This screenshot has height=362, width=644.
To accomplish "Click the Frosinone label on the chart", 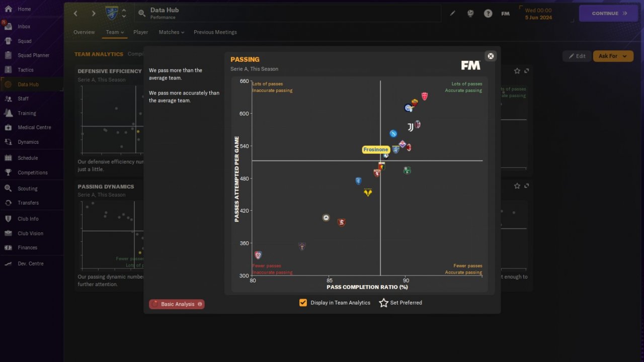I will [x=376, y=149].
